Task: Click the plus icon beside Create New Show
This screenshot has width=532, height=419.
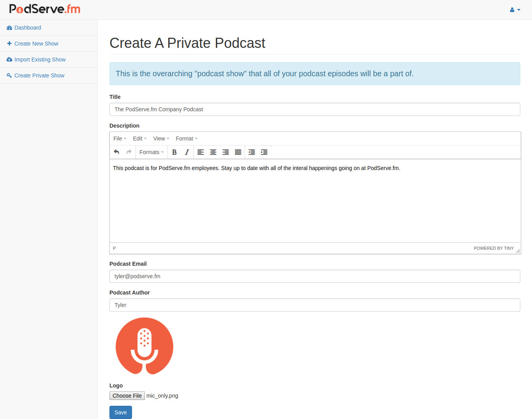Action: coord(9,44)
